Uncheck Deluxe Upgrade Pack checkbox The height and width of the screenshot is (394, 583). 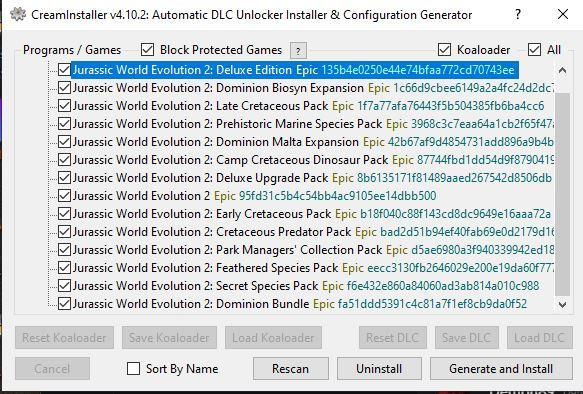point(64,178)
